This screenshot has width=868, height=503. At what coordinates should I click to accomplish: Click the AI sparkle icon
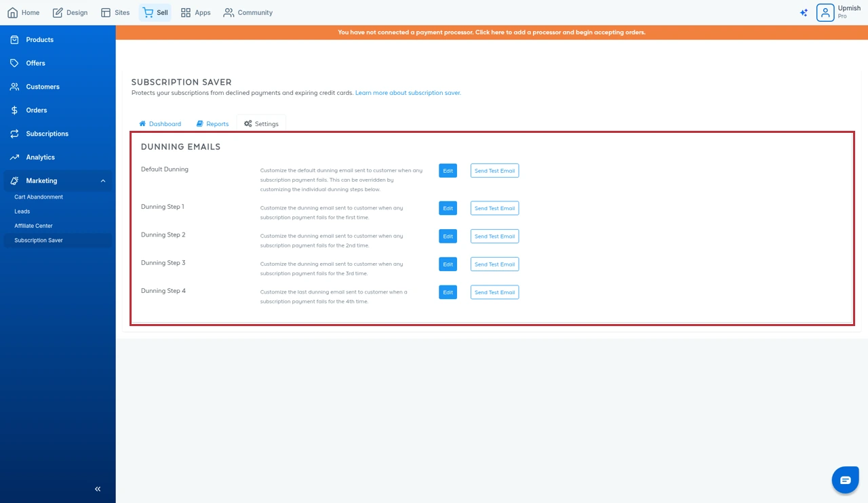click(804, 13)
